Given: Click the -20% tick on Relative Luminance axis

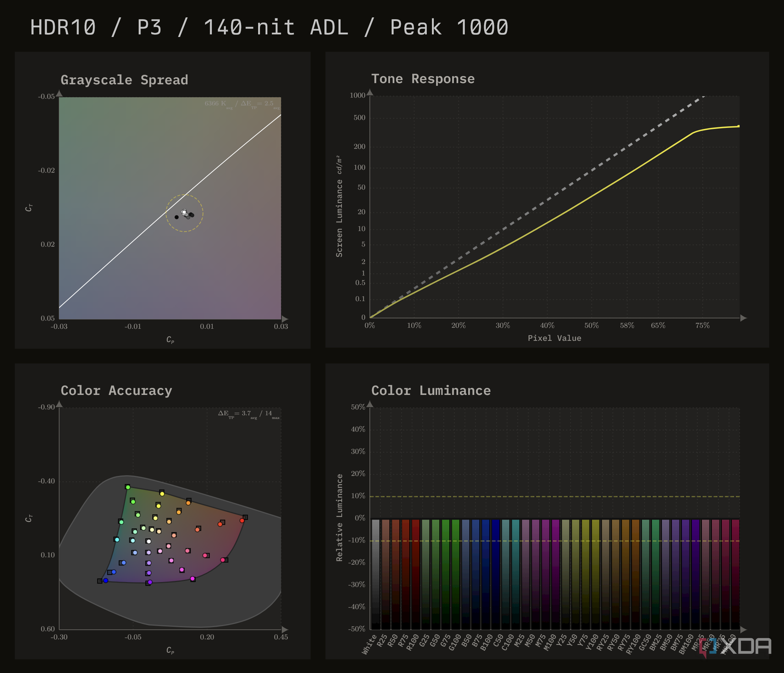Looking at the screenshot, I should click(x=356, y=562).
